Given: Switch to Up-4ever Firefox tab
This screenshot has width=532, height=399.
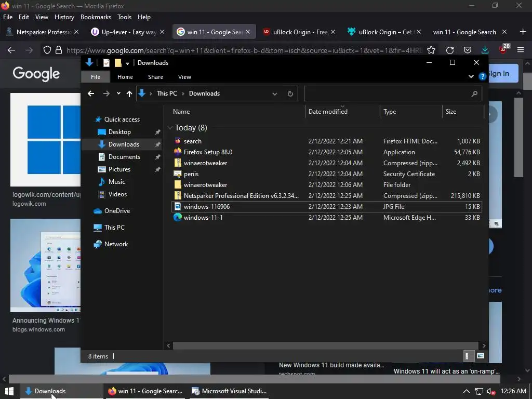Looking at the screenshot, I should coord(128,32).
